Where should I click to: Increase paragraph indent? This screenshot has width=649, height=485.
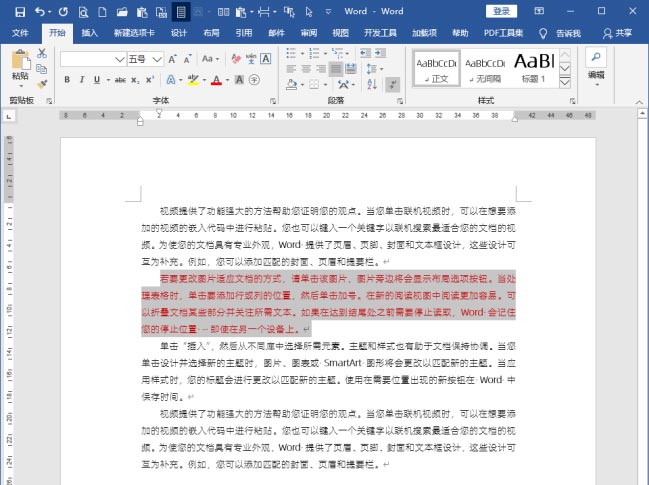tap(380, 53)
